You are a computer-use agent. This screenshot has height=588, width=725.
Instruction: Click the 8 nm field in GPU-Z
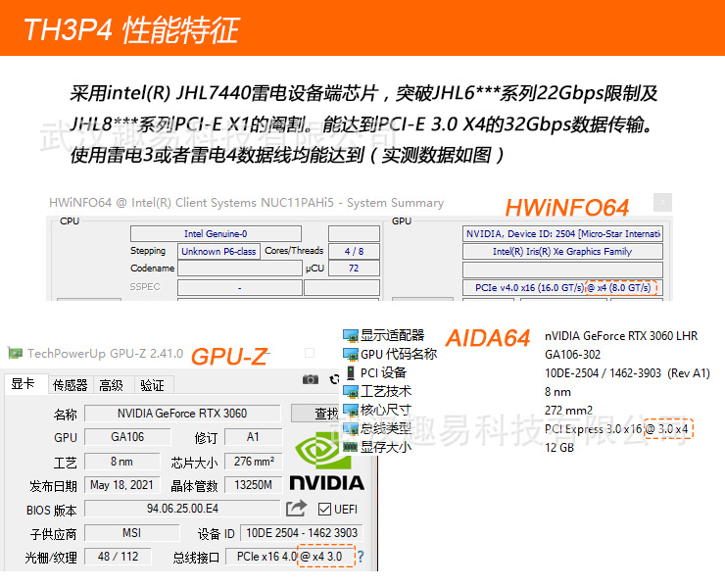tap(122, 462)
